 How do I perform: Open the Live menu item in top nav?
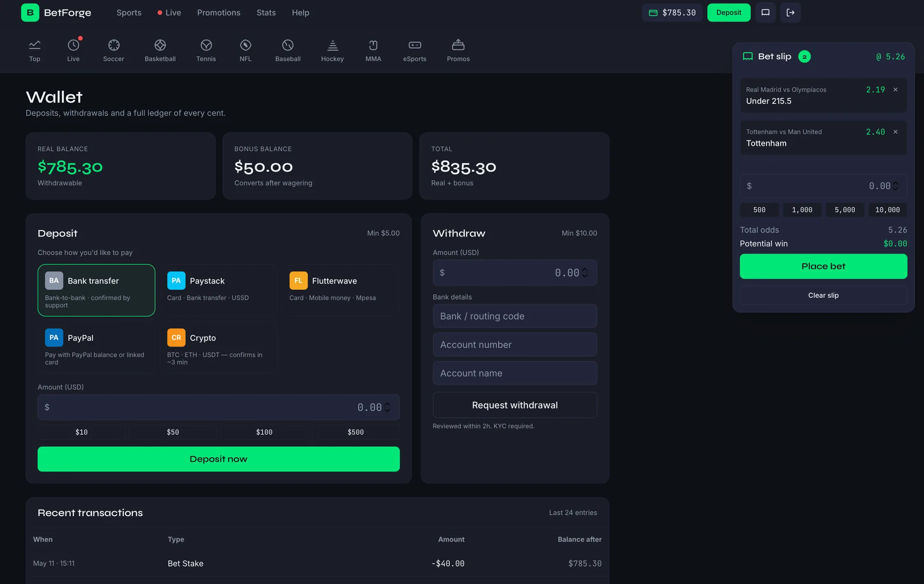(169, 13)
